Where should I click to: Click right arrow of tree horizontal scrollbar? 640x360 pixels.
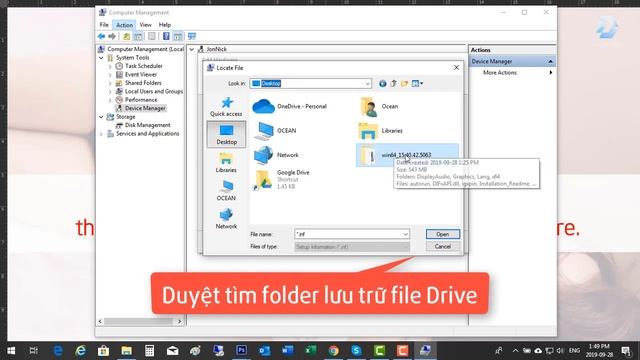pyautogui.click(x=180, y=322)
